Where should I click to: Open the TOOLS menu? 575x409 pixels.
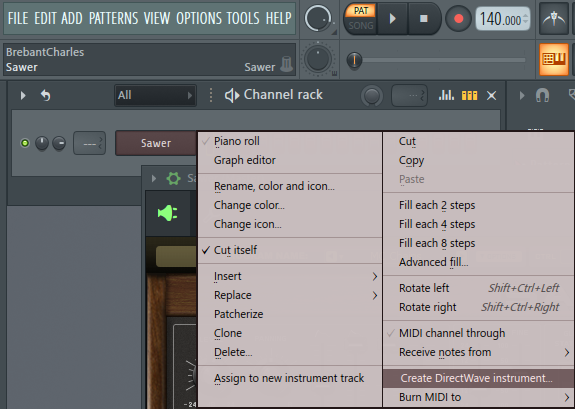pos(243,18)
